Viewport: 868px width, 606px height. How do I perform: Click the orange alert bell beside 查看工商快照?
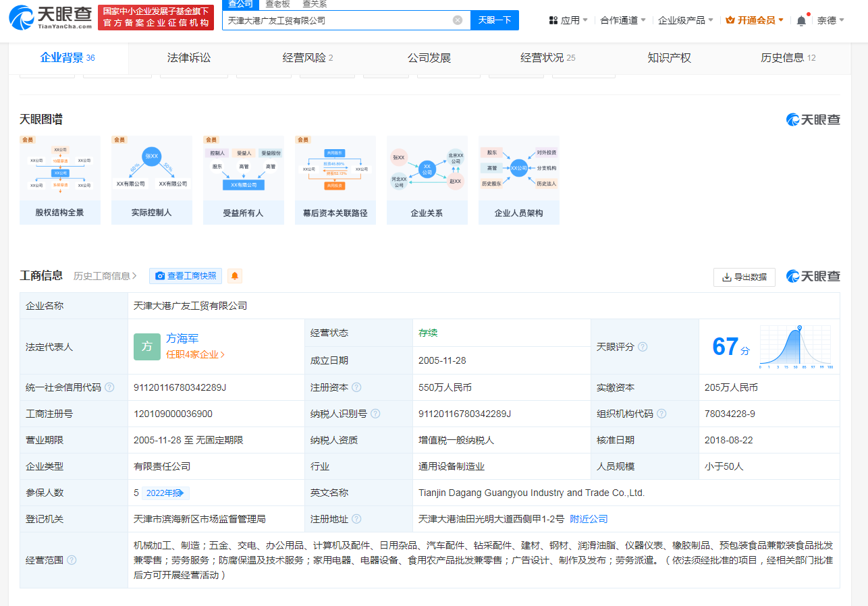(235, 276)
